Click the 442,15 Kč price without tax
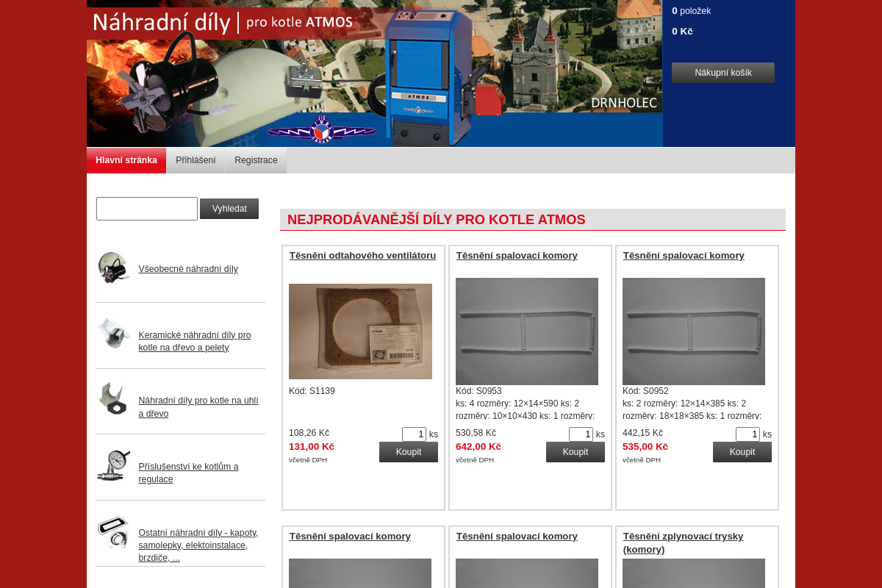 (x=642, y=433)
